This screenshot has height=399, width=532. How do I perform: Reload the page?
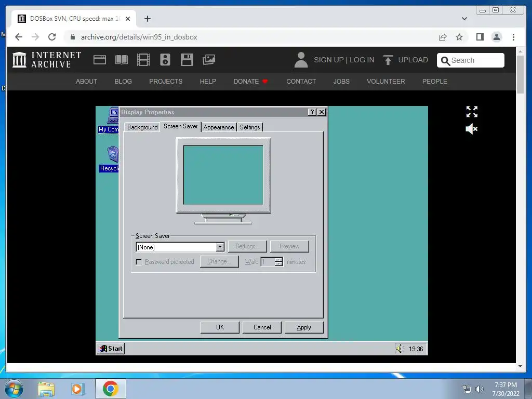click(52, 37)
